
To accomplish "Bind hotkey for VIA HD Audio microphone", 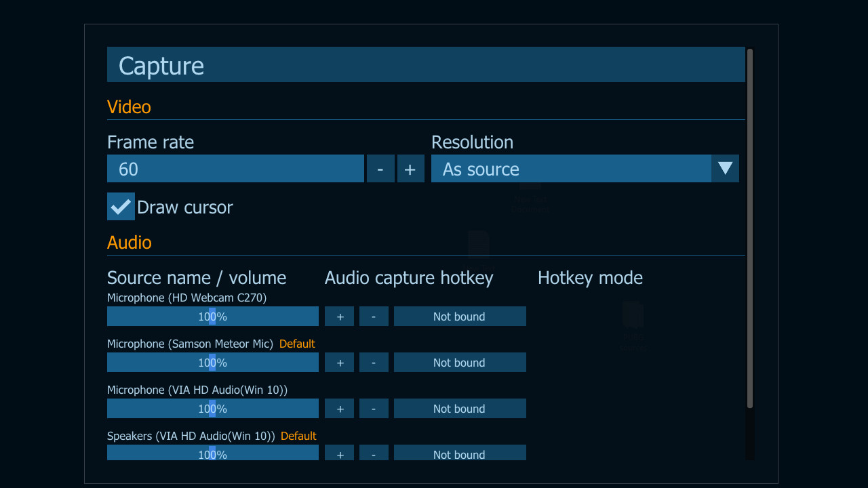I will pyautogui.click(x=460, y=409).
